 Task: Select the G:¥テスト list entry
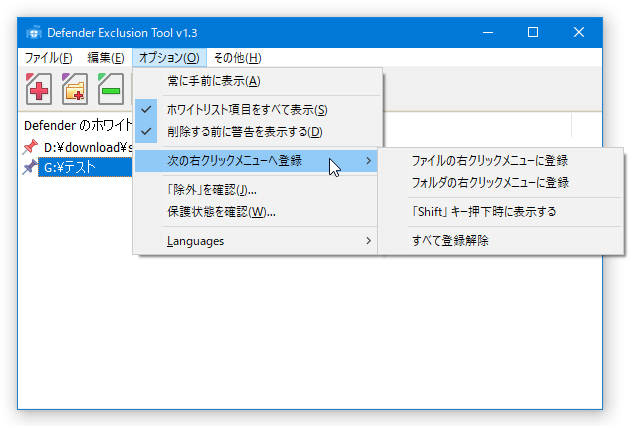point(85,167)
